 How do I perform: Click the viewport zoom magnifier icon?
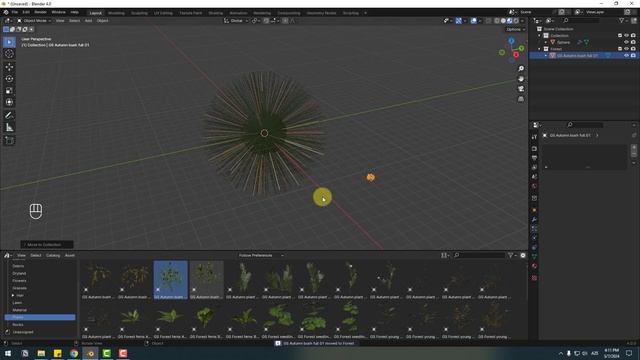point(521,69)
